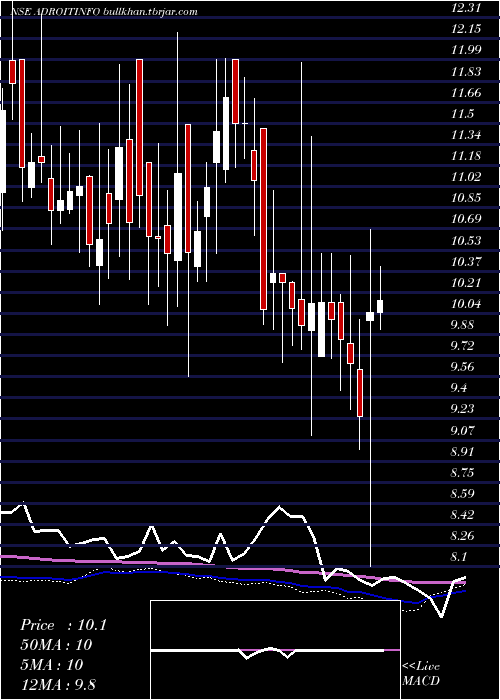Click the 8.42 price axis label

pyautogui.click(x=462, y=515)
